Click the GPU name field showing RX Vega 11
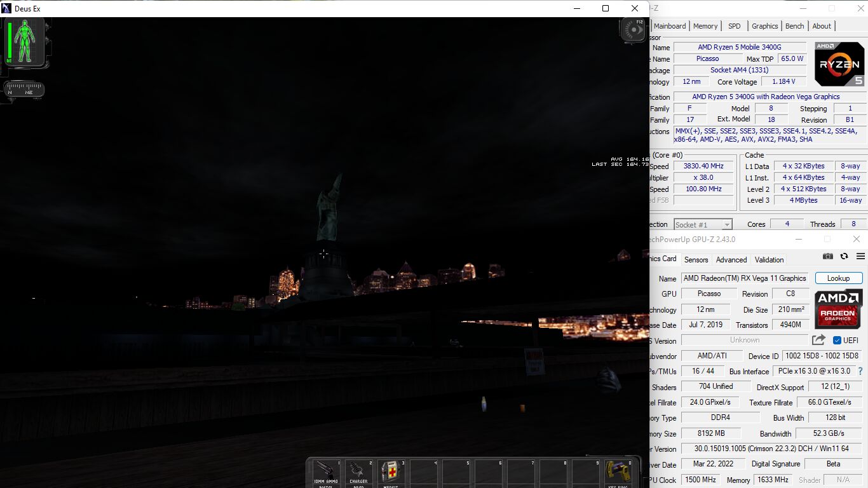The width and height of the screenshot is (868, 488). point(745,278)
